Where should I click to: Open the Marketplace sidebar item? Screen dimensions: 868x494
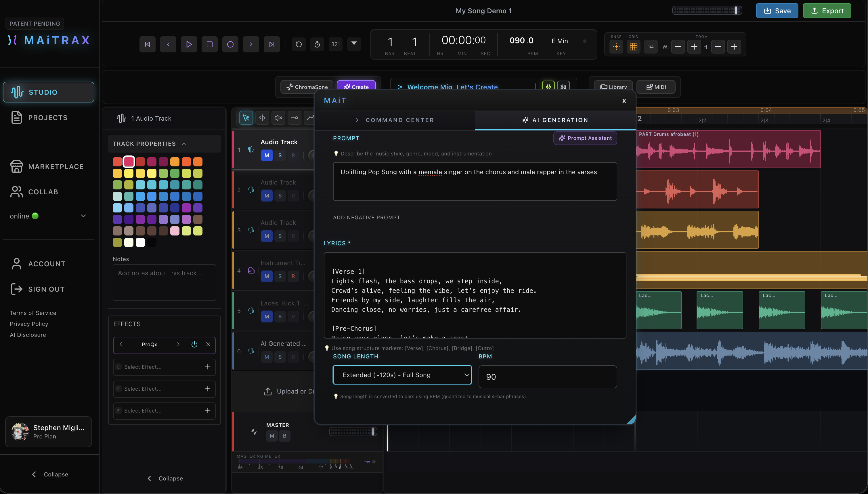(x=49, y=167)
